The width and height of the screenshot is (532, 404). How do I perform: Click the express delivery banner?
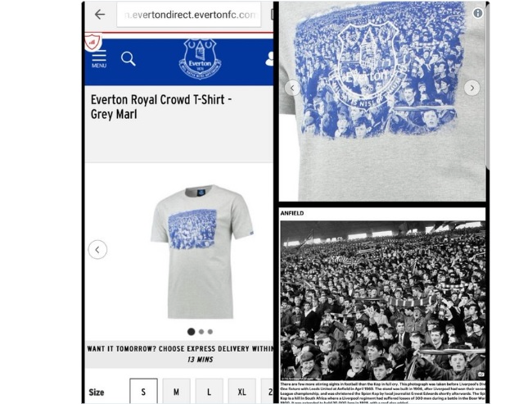tap(179, 354)
